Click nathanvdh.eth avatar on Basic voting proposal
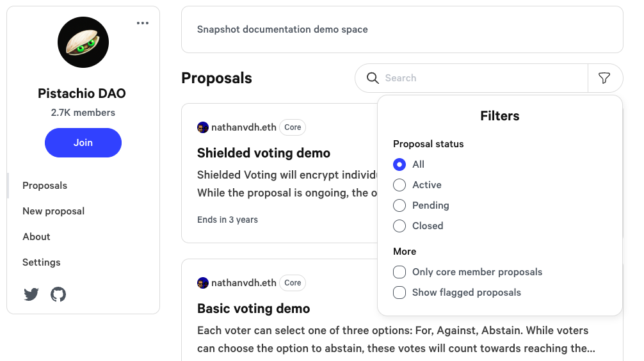644x361 pixels. tap(203, 283)
